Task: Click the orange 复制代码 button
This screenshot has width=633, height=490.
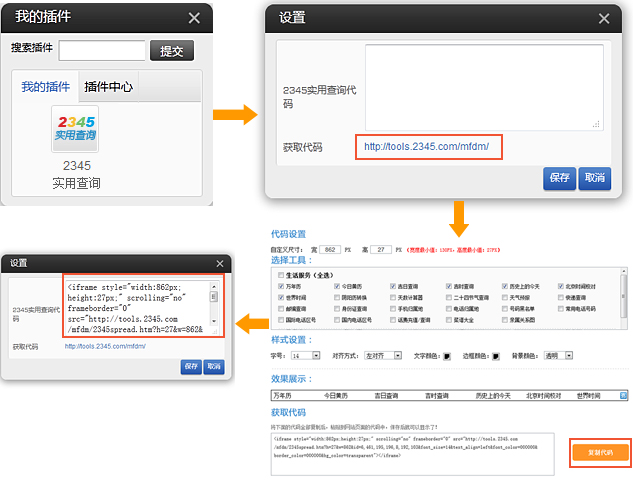Action: [600, 453]
